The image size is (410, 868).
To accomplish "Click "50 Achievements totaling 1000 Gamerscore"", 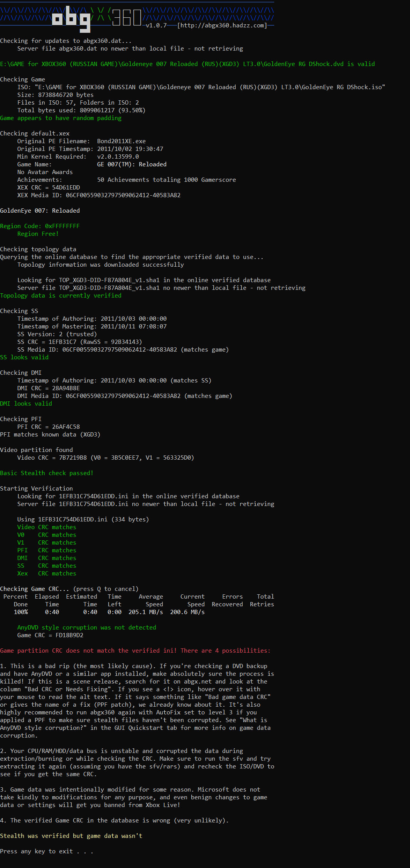I will pos(167,180).
